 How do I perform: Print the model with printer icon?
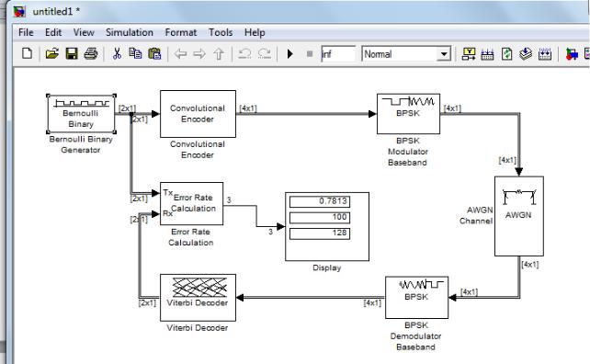91,54
